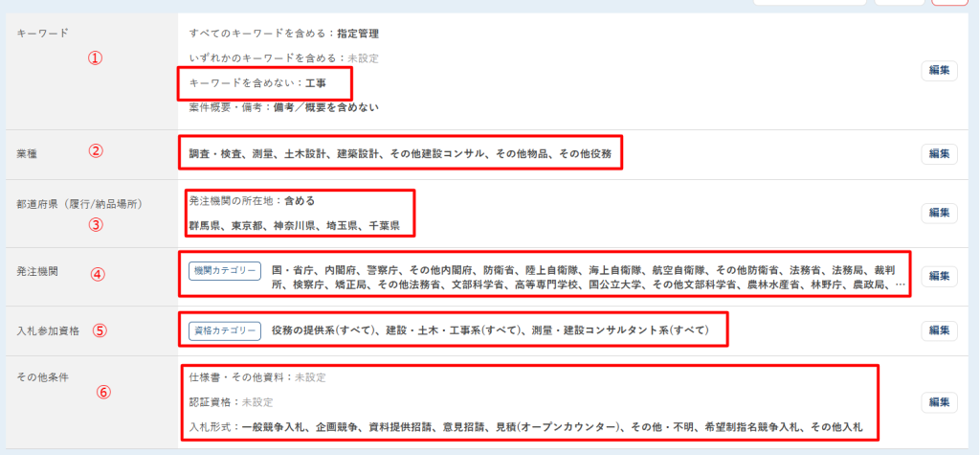
Task: Click the 資格カテゴリー badge
Action: pos(225,330)
